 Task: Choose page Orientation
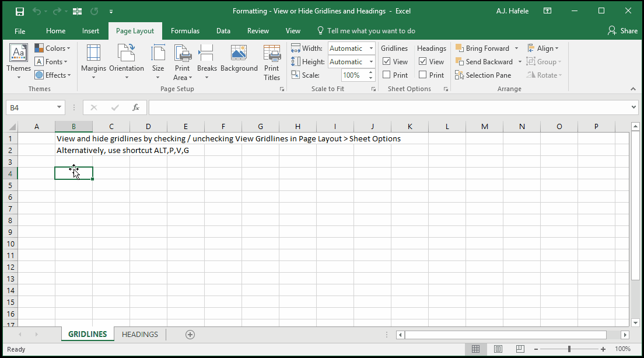click(127, 62)
